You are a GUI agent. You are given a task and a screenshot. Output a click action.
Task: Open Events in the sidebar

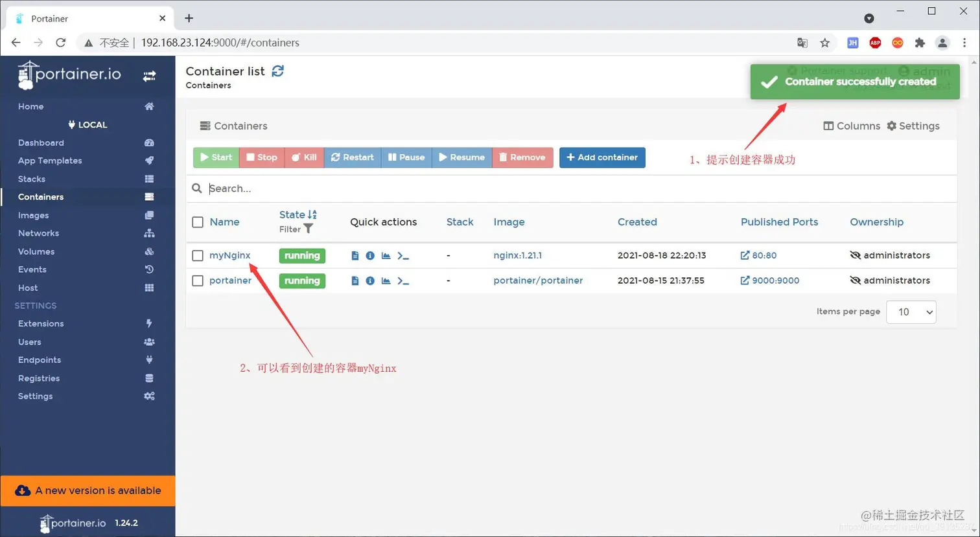87,269
